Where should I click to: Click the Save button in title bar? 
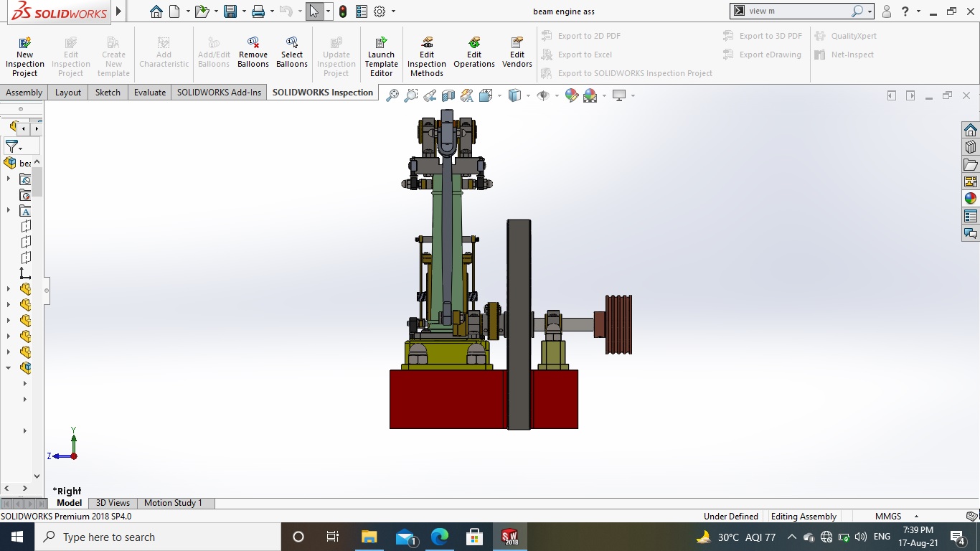[230, 11]
